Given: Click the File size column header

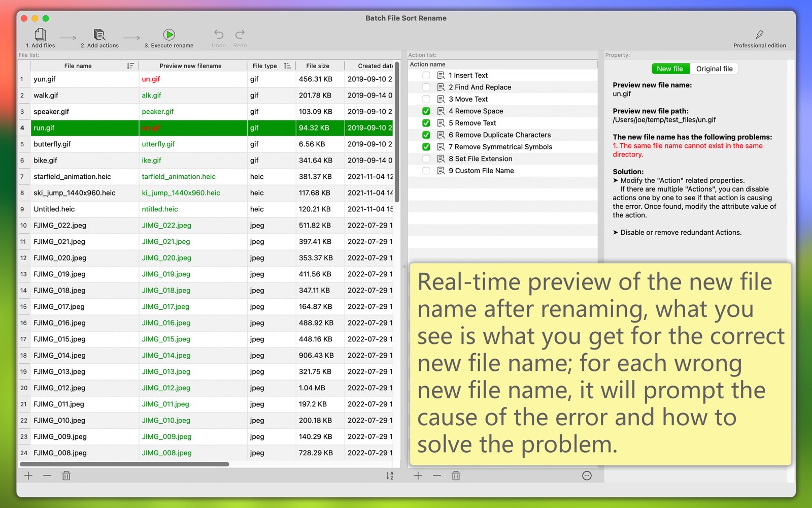Looking at the screenshot, I should point(318,66).
